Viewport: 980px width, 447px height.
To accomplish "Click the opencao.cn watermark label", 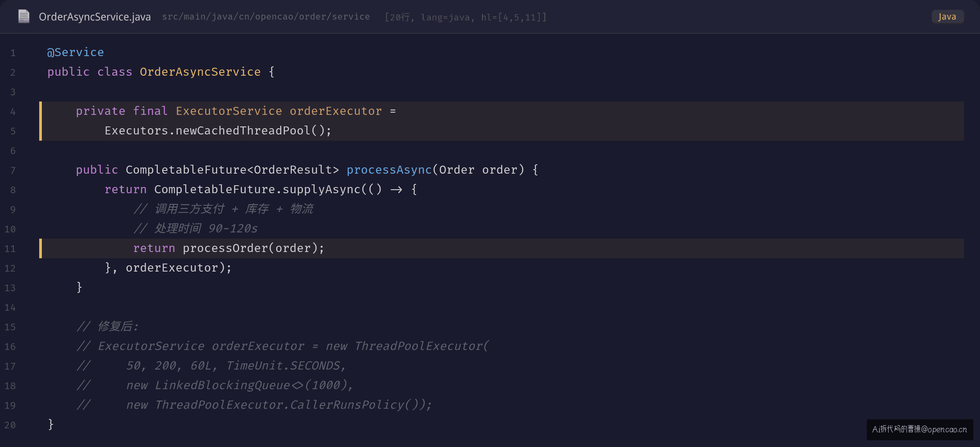I will (x=920, y=430).
